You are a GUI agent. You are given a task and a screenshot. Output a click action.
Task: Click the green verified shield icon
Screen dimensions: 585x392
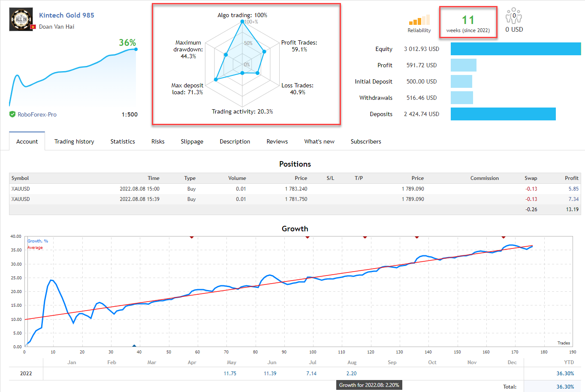pyautogui.click(x=12, y=114)
